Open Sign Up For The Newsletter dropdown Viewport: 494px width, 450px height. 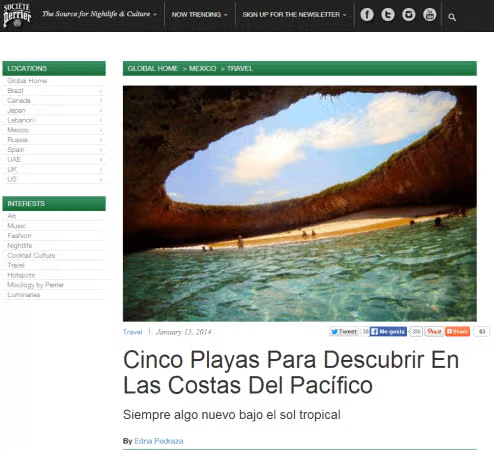tap(294, 15)
